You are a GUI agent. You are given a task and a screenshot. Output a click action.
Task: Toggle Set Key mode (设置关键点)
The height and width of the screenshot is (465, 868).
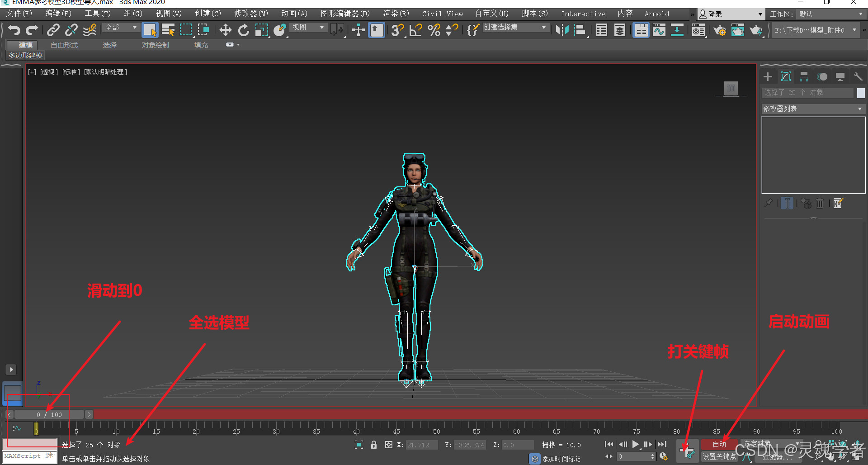719,457
